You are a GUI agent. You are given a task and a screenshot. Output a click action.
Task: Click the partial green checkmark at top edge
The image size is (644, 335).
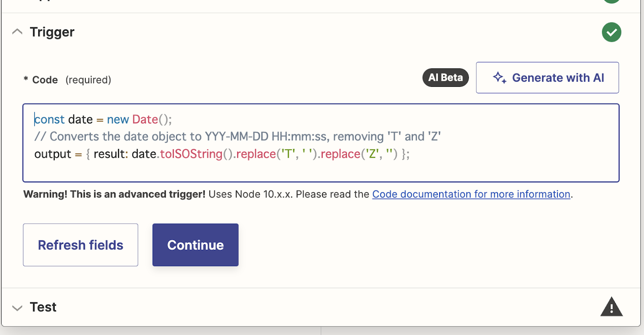[611, 1]
